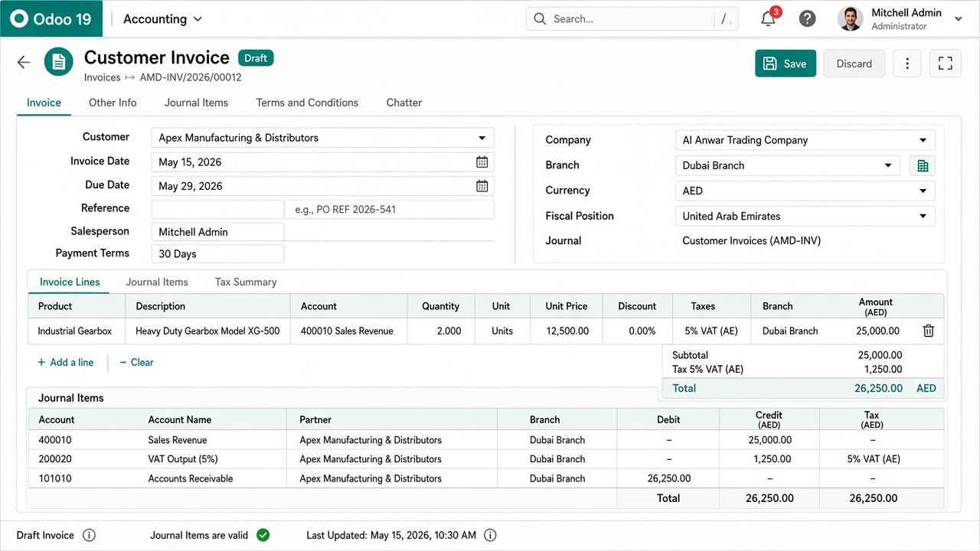
Task: Click the Discount cell 0.00%
Action: click(x=637, y=331)
